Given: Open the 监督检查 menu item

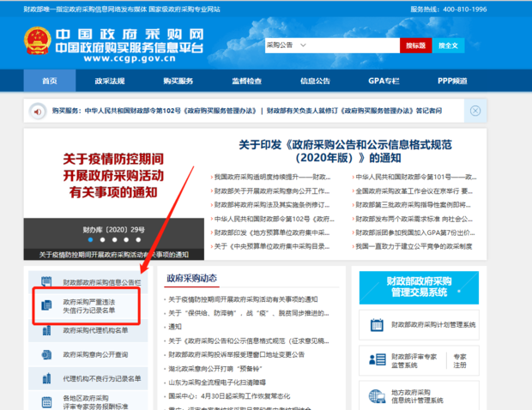Looking at the screenshot, I should pyautogui.click(x=246, y=81).
